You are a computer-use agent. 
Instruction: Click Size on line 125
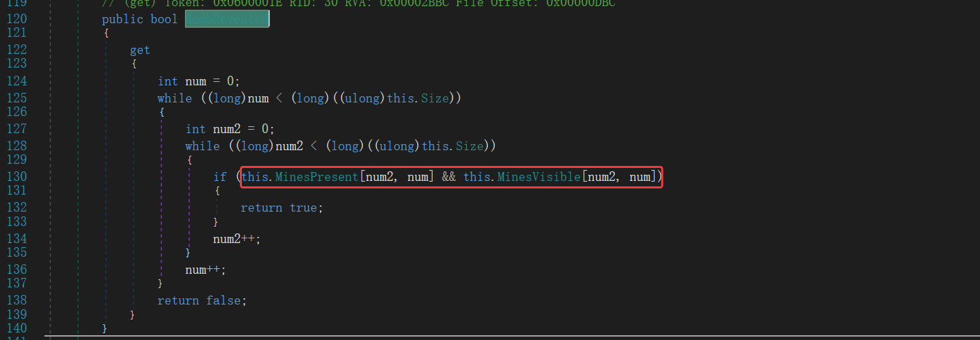pyautogui.click(x=435, y=98)
